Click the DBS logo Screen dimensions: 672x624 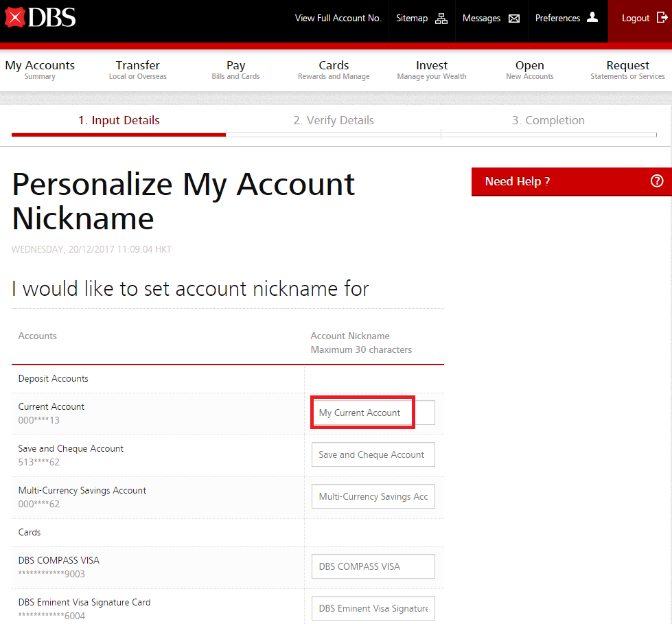40,18
